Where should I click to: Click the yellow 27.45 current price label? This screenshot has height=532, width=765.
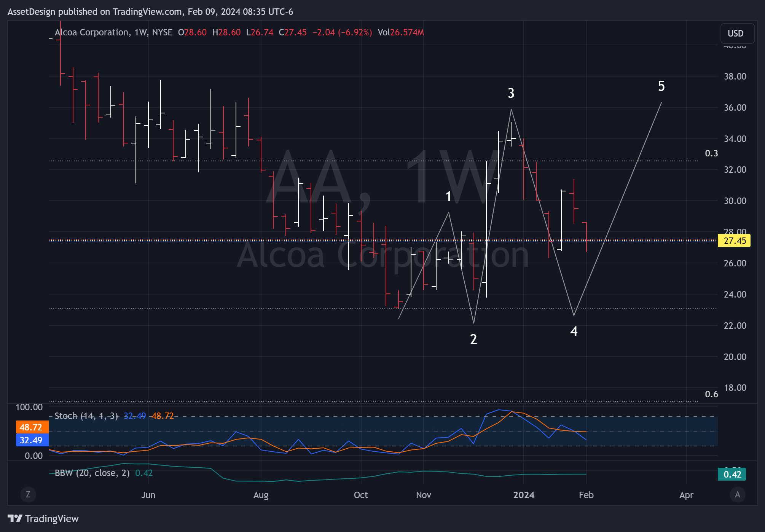tap(734, 241)
